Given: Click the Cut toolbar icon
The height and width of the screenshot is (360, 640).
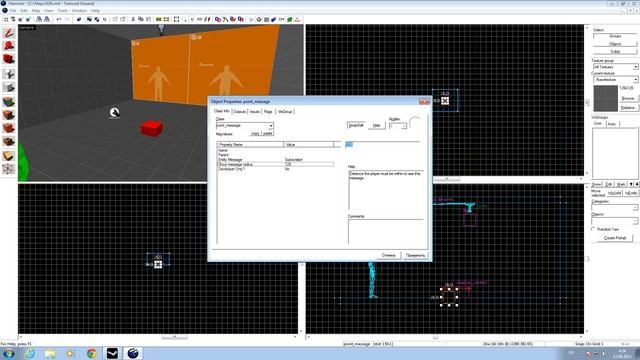Looking at the screenshot, I should [133, 19].
